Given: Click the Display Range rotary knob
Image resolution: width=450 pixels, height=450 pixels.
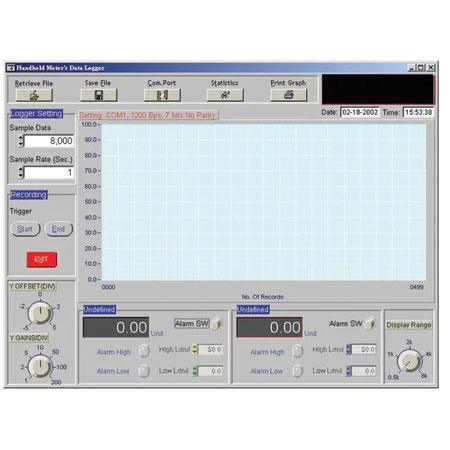Looking at the screenshot, I should (x=409, y=361).
